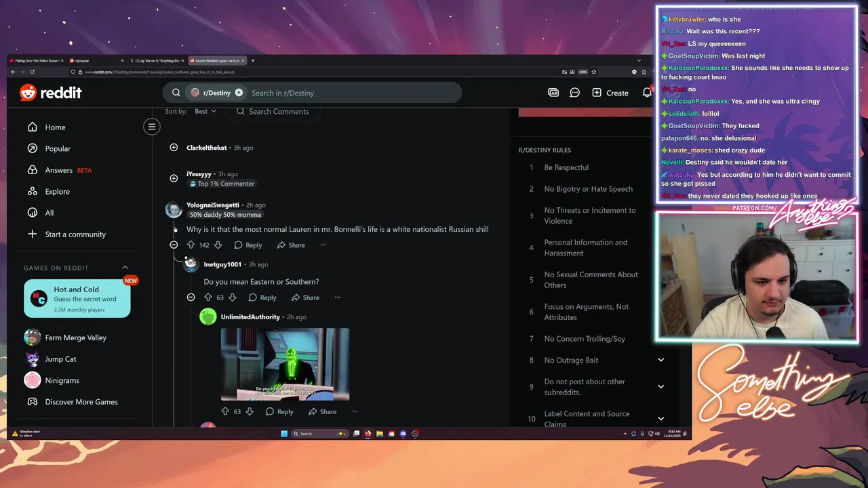This screenshot has width=868, height=488.
Task: Open the Reddit chat icon
Action: click(574, 93)
